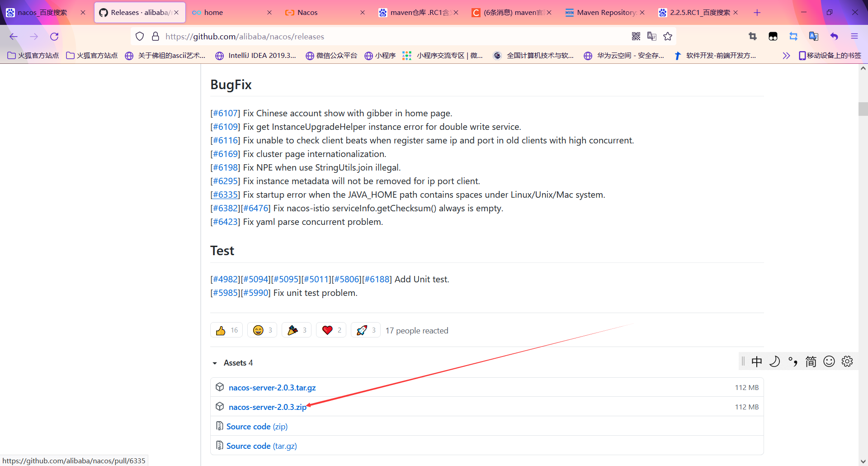Open 小程序交流专区 bookmark
Screen dimensions: 868x466
click(443, 56)
